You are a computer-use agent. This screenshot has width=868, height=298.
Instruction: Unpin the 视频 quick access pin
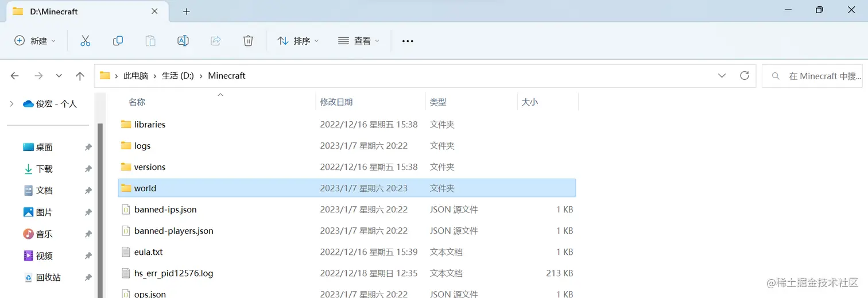(88, 256)
